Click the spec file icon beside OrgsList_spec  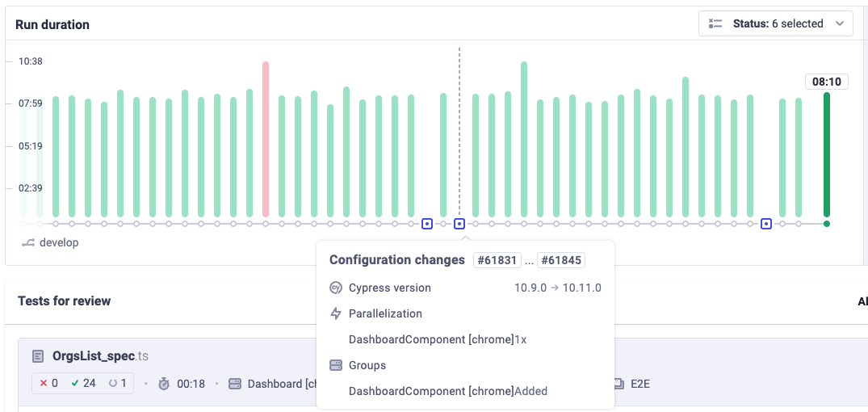38,356
